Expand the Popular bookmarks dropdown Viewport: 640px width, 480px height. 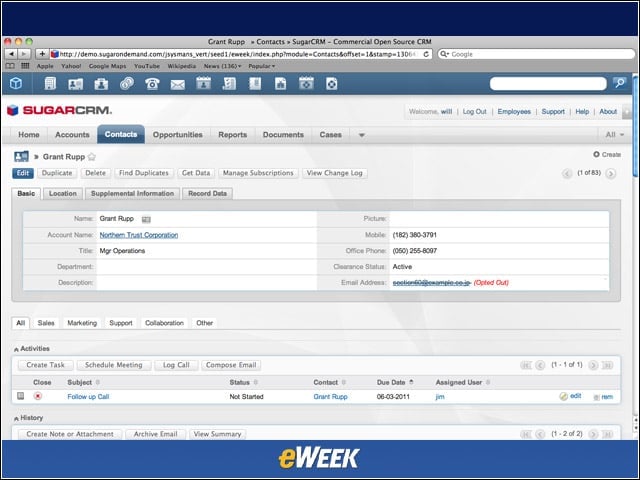click(261, 66)
